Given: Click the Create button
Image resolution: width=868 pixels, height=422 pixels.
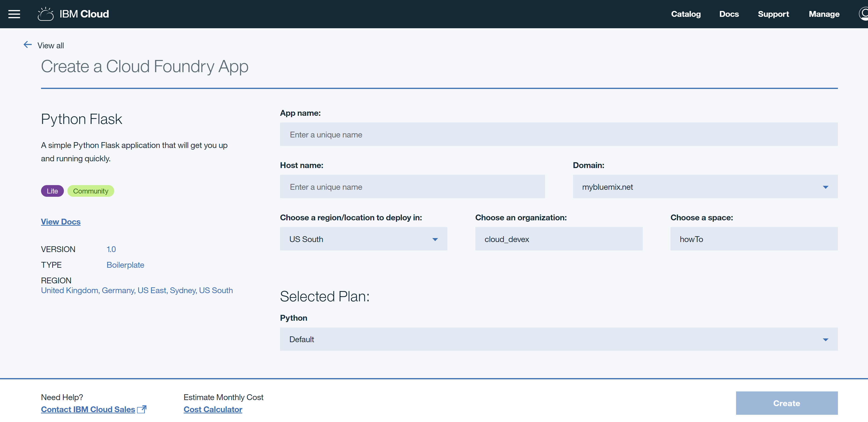Looking at the screenshot, I should click(x=786, y=403).
